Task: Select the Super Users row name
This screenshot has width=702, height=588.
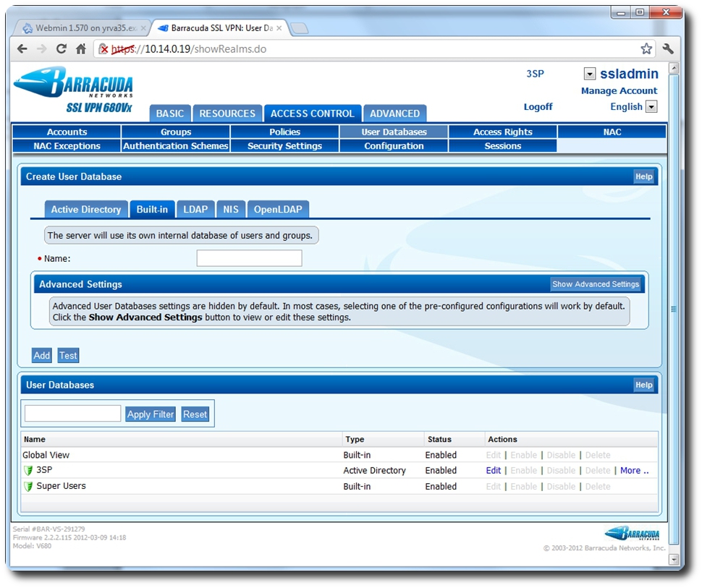Action: tap(61, 486)
